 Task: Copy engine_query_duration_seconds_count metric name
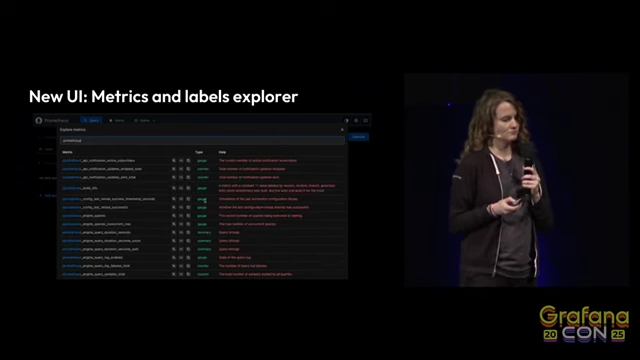pyautogui.click(x=189, y=241)
